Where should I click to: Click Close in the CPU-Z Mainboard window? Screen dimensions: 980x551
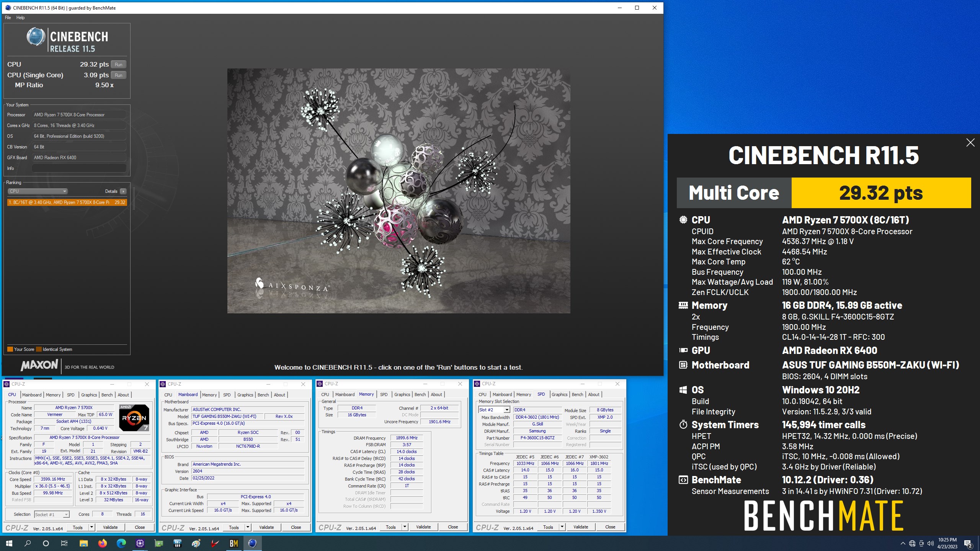pyautogui.click(x=296, y=527)
